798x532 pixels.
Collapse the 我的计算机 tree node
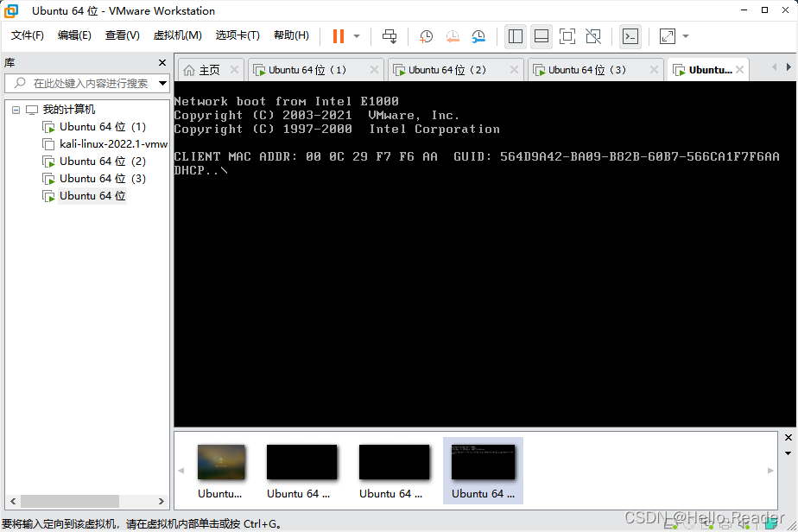pos(16,110)
